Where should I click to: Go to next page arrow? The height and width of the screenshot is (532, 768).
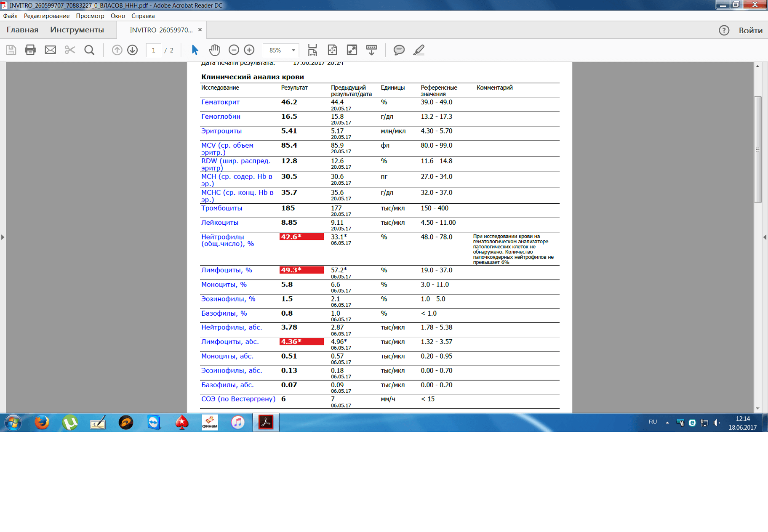click(x=133, y=50)
